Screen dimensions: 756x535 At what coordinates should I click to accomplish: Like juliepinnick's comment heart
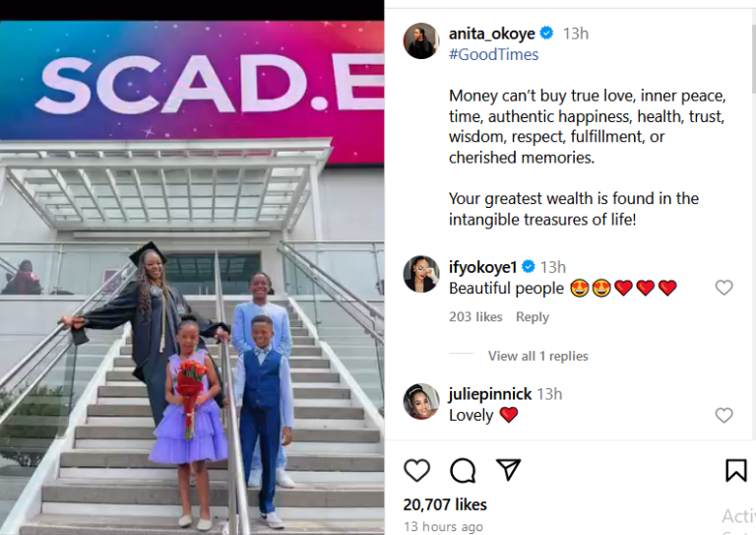(724, 415)
